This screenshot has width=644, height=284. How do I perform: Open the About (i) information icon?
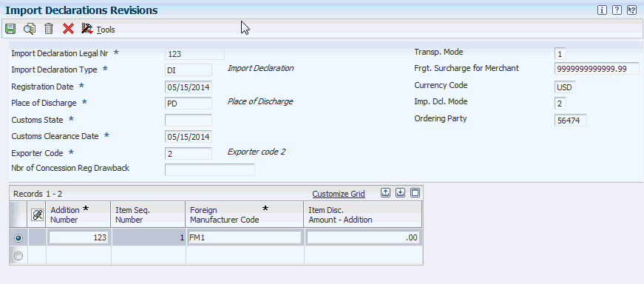(602, 10)
